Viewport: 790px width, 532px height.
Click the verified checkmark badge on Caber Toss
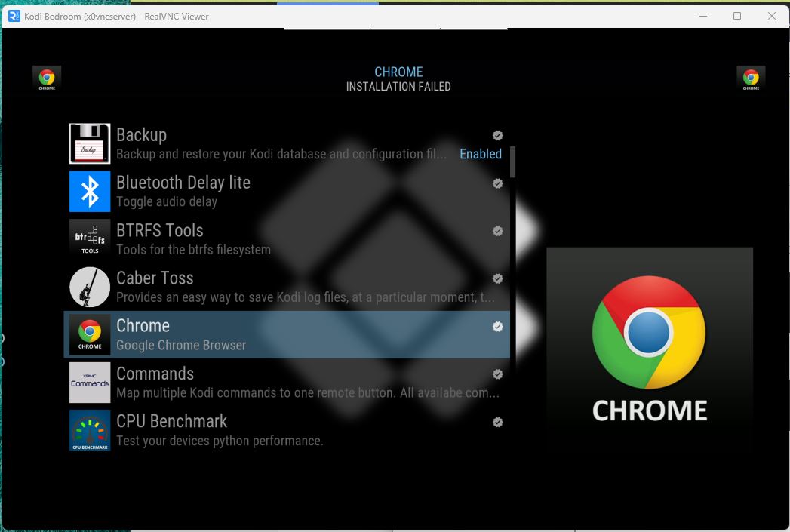click(498, 278)
